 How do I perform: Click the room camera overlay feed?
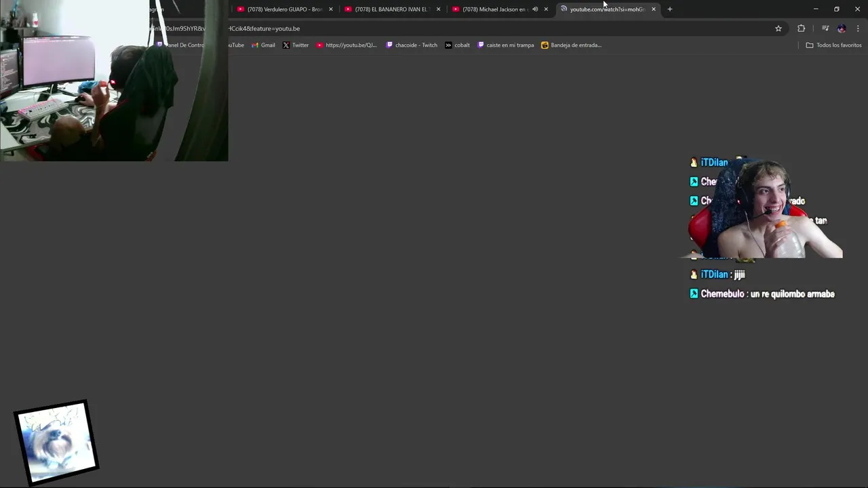coord(114,80)
